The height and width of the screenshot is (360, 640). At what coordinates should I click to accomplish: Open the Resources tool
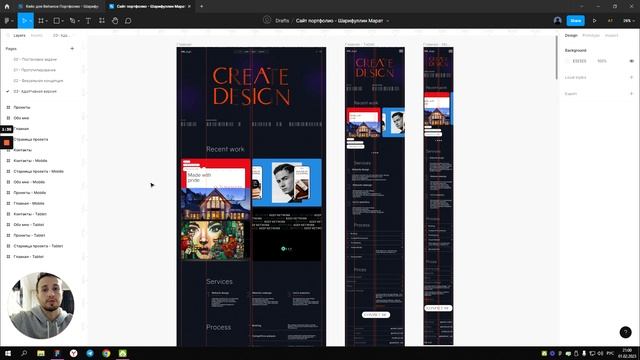coord(102,20)
